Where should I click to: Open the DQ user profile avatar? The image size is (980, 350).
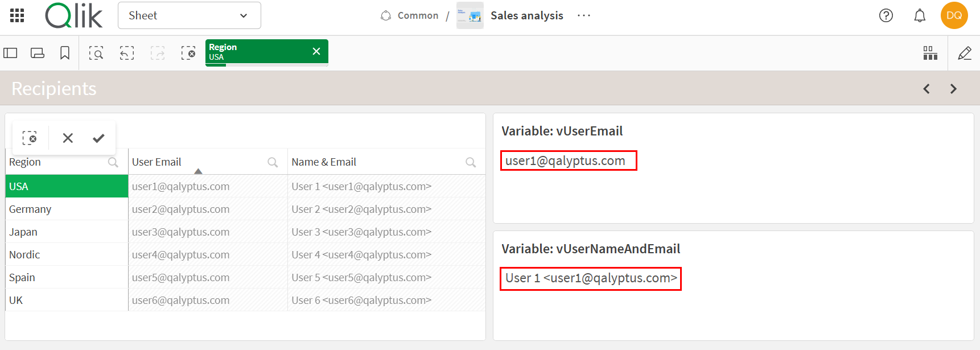pos(954,15)
